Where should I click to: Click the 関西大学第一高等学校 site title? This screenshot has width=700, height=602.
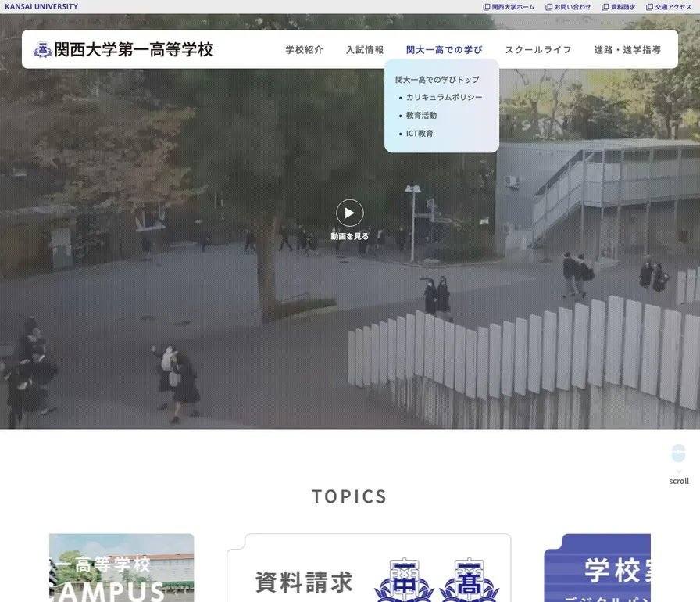(x=134, y=49)
